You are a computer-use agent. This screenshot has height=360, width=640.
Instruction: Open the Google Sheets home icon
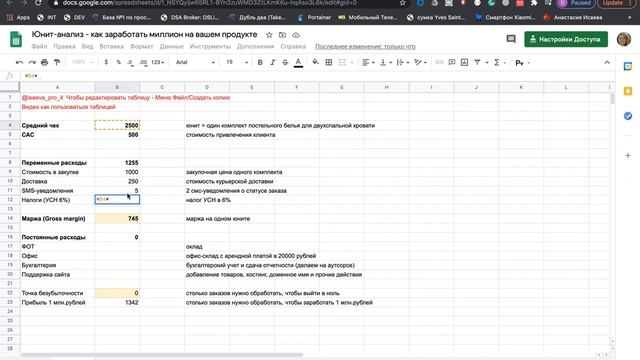(x=16, y=40)
